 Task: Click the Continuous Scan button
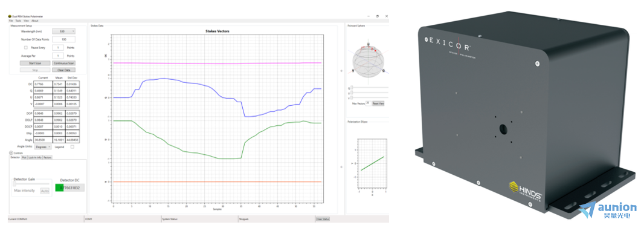tap(63, 64)
